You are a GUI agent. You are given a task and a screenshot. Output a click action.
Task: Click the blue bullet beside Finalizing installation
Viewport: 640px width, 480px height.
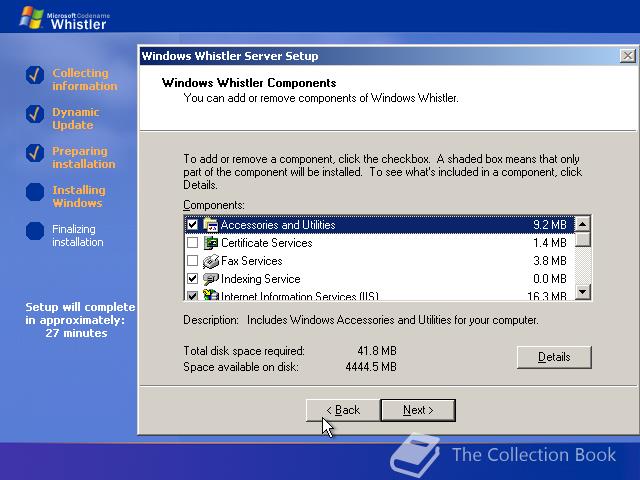[35, 231]
